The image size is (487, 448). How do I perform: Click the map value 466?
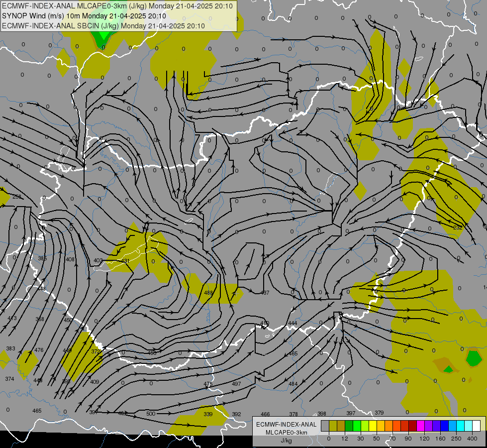coord(265,414)
